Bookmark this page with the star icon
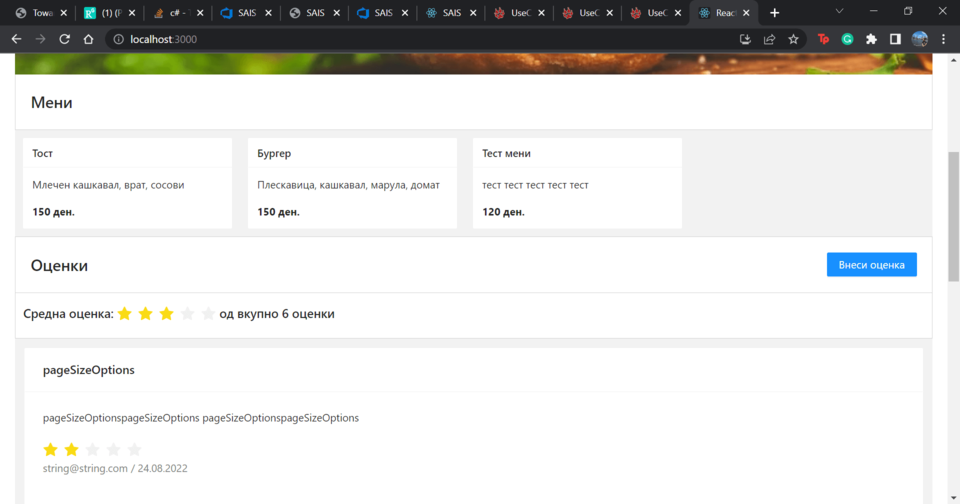The image size is (960, 504). click(793, 39)
